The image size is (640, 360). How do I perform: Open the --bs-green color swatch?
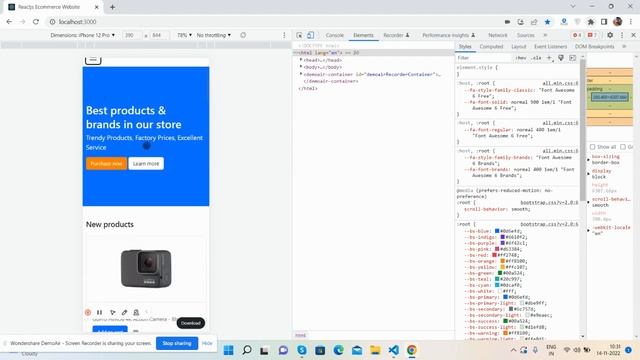point(500,273)
